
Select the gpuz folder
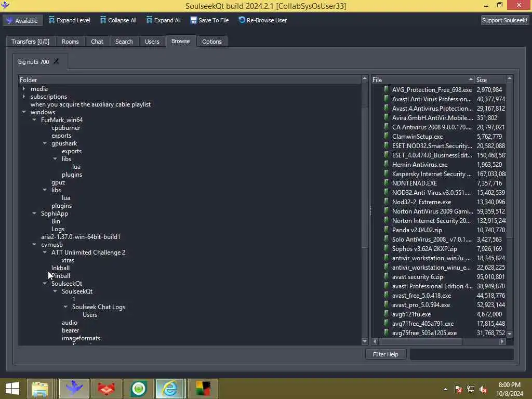click(58, 182)
